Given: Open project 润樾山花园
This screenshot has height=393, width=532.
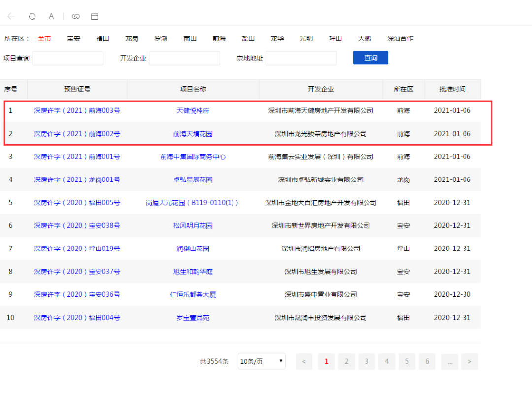Looking at the screenshot, I should click(x=193, y=249).
